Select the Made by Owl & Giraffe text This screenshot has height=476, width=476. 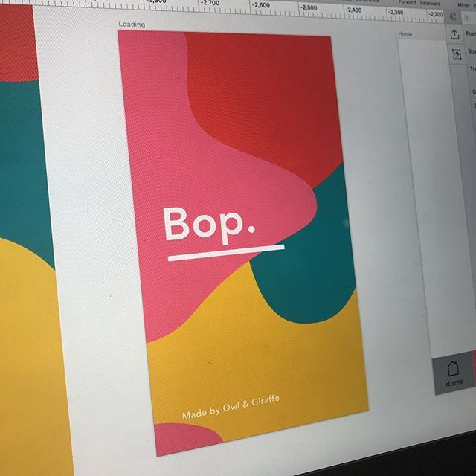point(231,407)
